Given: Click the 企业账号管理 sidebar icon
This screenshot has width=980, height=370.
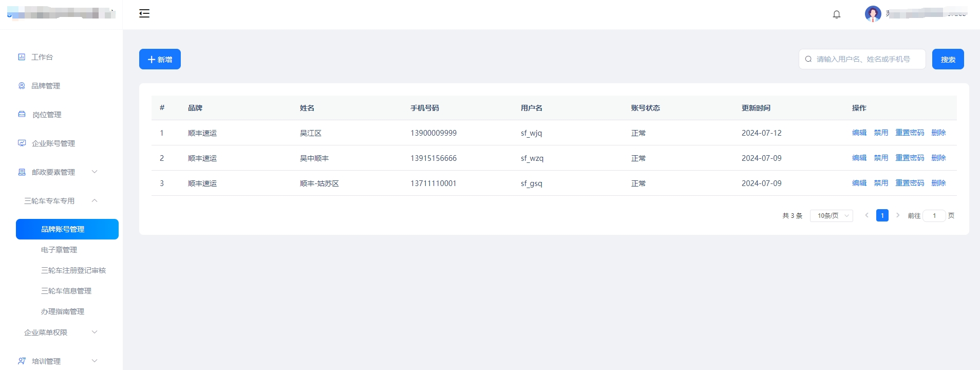Looking at the screenshot, I should [x=22, y=143].
